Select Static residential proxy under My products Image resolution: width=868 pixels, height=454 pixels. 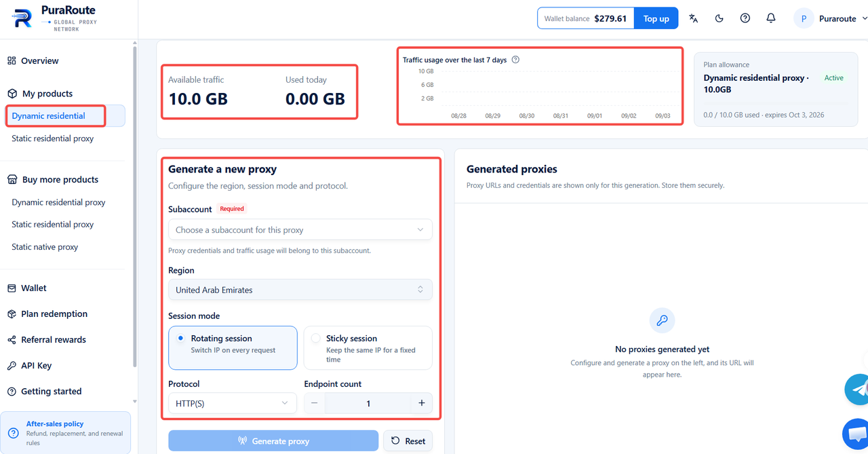coord(53,138)
